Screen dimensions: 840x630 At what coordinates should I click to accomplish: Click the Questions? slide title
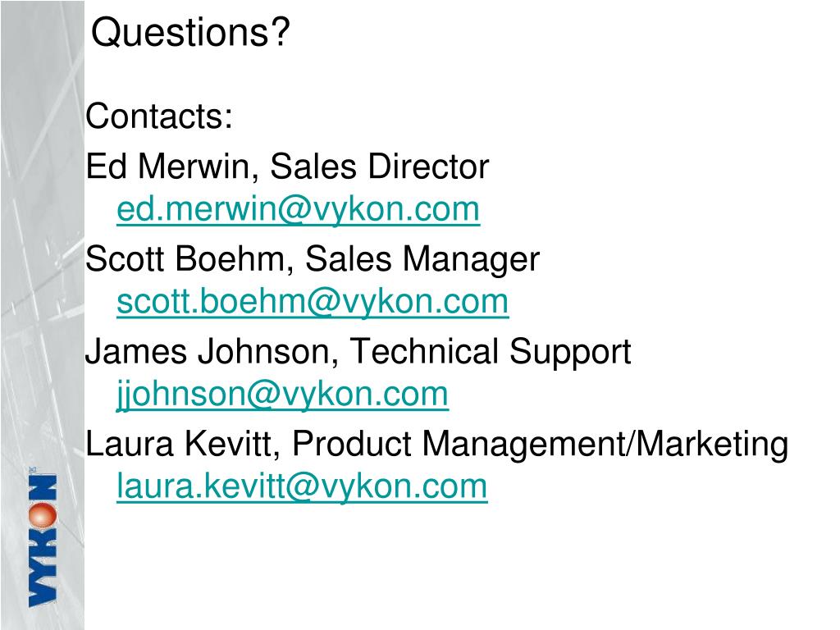point(190,32)
